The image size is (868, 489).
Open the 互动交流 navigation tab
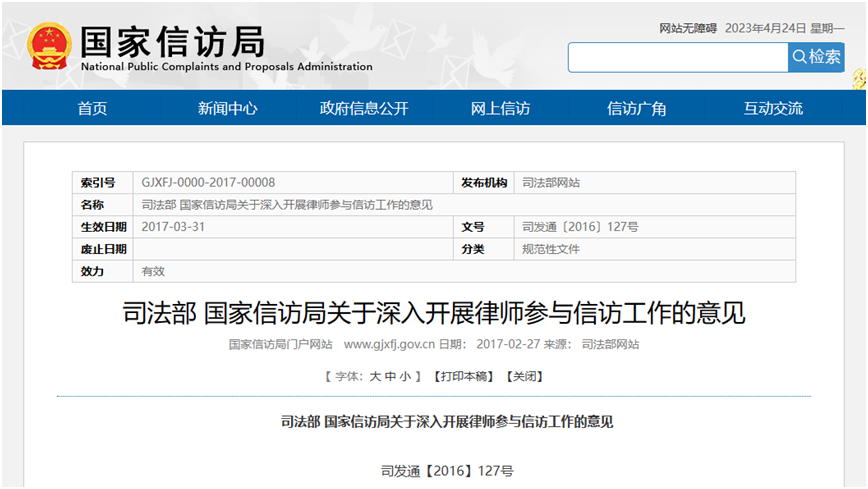(x=773, y=108)
